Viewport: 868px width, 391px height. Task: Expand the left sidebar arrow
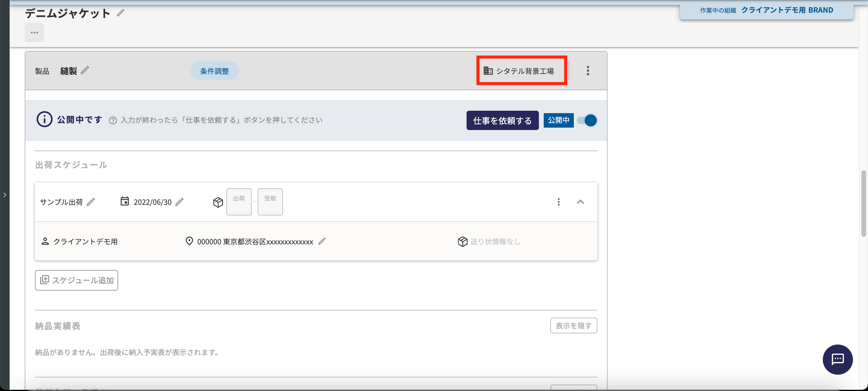(x=5, y=195)
